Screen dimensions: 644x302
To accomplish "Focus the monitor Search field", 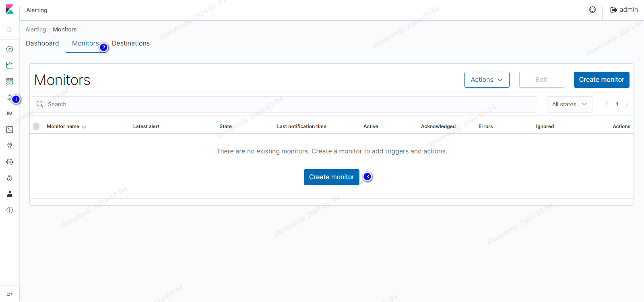I will pyautogui.click(x=285, y=104).
